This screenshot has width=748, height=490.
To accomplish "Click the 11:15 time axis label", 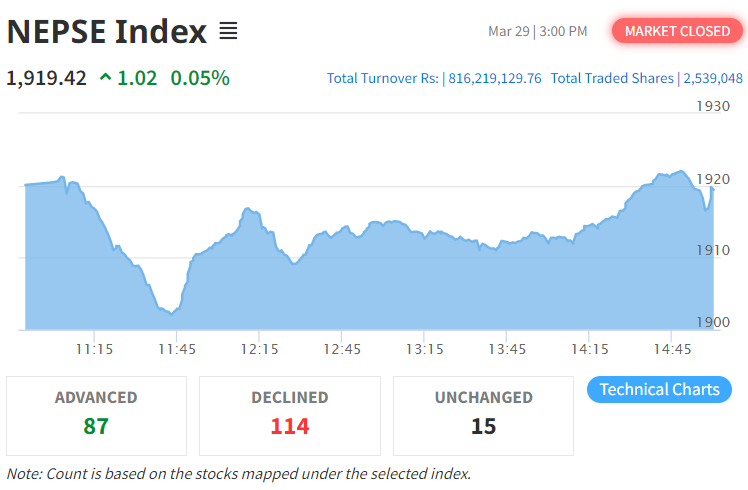I will (93, 349).
